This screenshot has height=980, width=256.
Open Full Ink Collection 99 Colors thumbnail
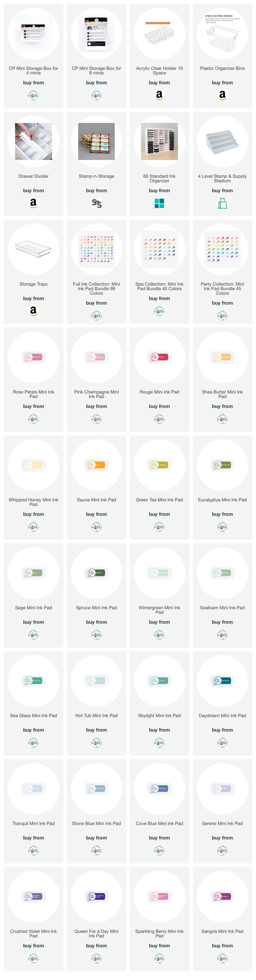click(x=97, y=249)
